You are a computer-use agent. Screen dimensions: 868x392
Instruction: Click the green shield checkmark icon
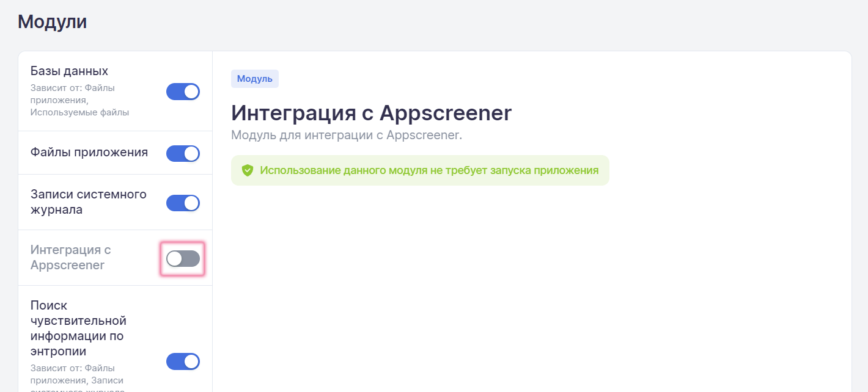[247, 170]
